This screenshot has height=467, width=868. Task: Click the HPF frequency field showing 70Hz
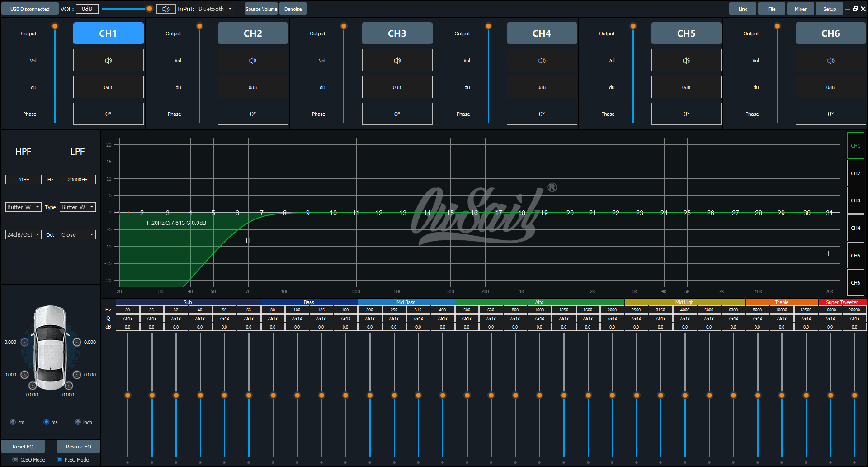[x=24, y=180]
